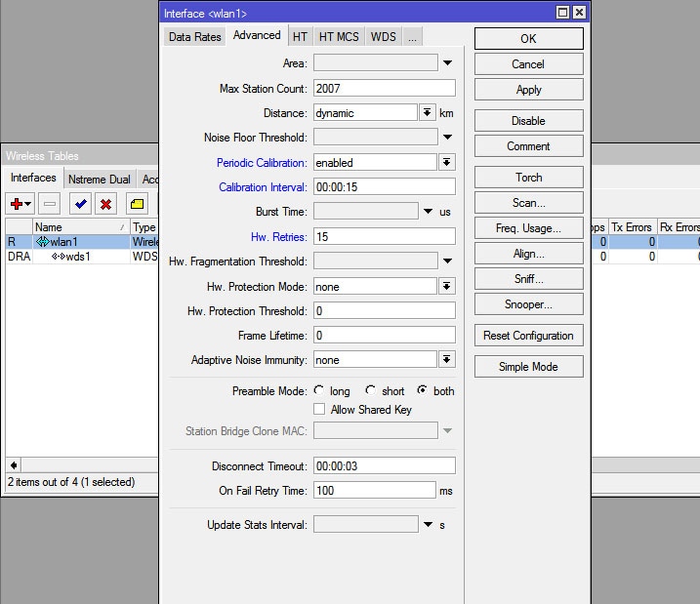The width and height of the screenshot is (700, 604).
Task: Click the Reset Configuration button
Action: (x=528, y=336)
